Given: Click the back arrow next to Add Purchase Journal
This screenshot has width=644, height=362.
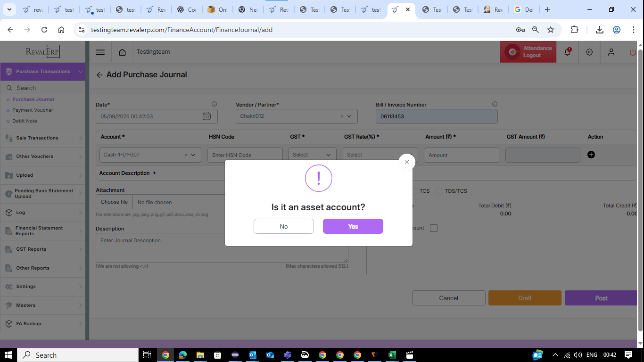Looking at the screenshot, I should (99, 75).
